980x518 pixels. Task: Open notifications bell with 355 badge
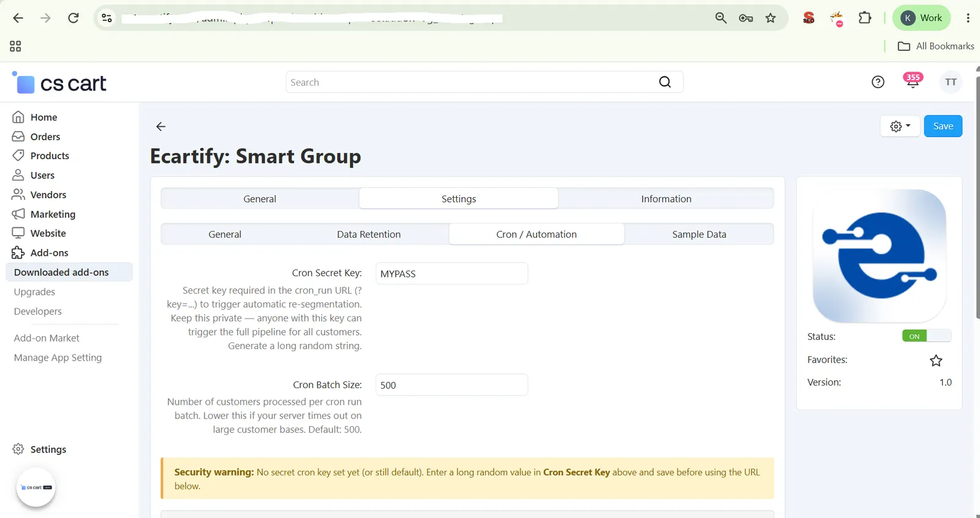coord(913,81)
